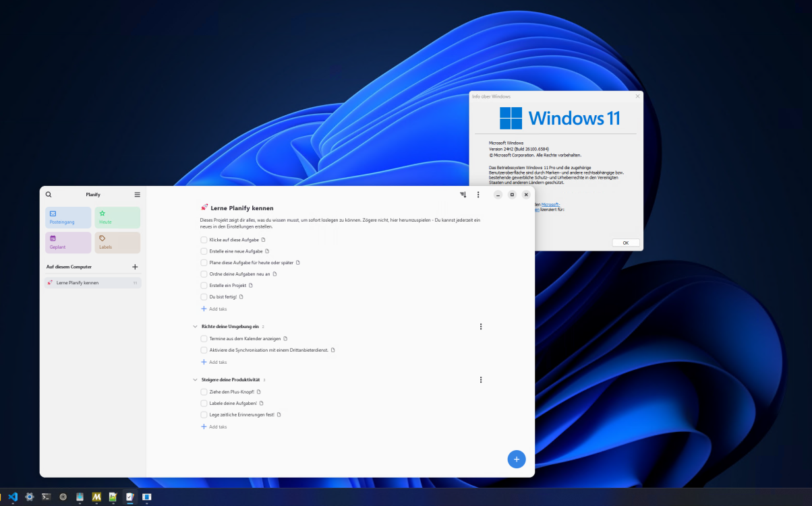Open the note icon beside Erstelle ein Projekt

tap(251, 285)
